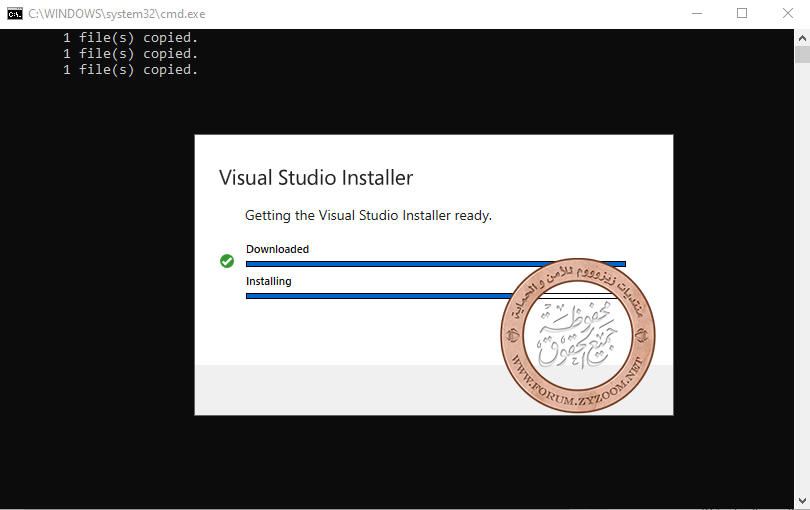The height and width of the screenshot is (510, 810).
Task: Close the cmd.exe window
Action: tap(788, 13)
